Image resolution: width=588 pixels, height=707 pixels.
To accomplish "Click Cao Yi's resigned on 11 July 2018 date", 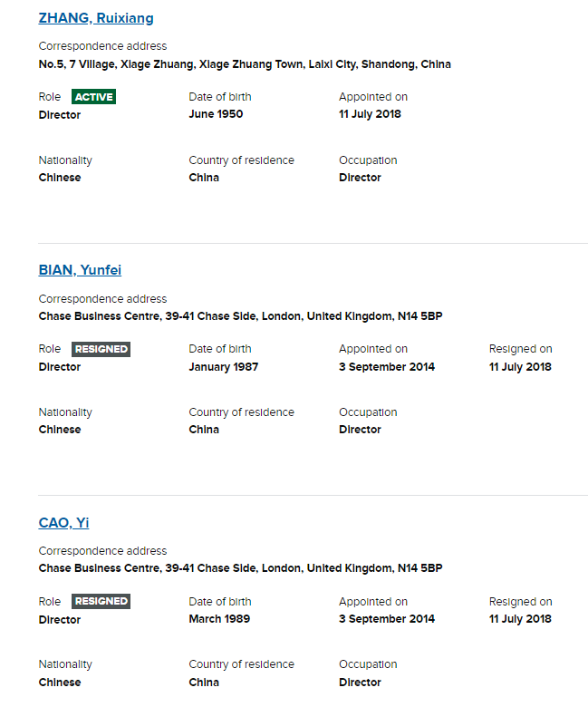I will 520,618.
